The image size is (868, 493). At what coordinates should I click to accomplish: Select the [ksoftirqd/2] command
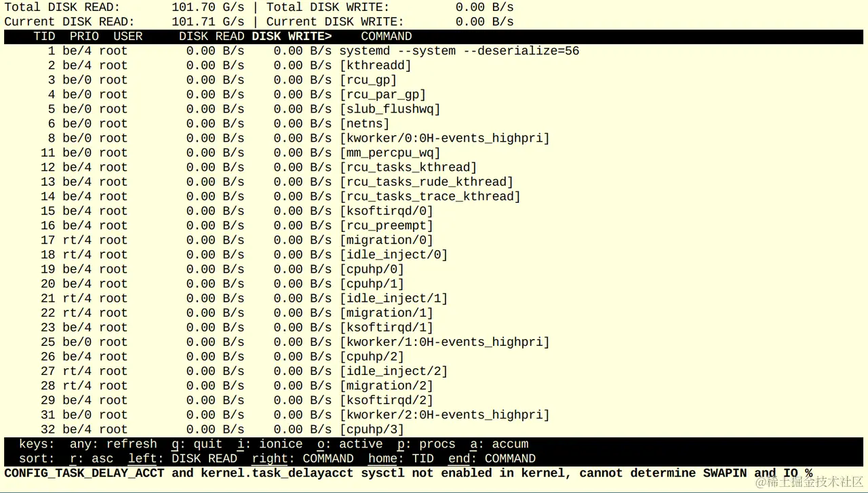[x=387, y=401]
